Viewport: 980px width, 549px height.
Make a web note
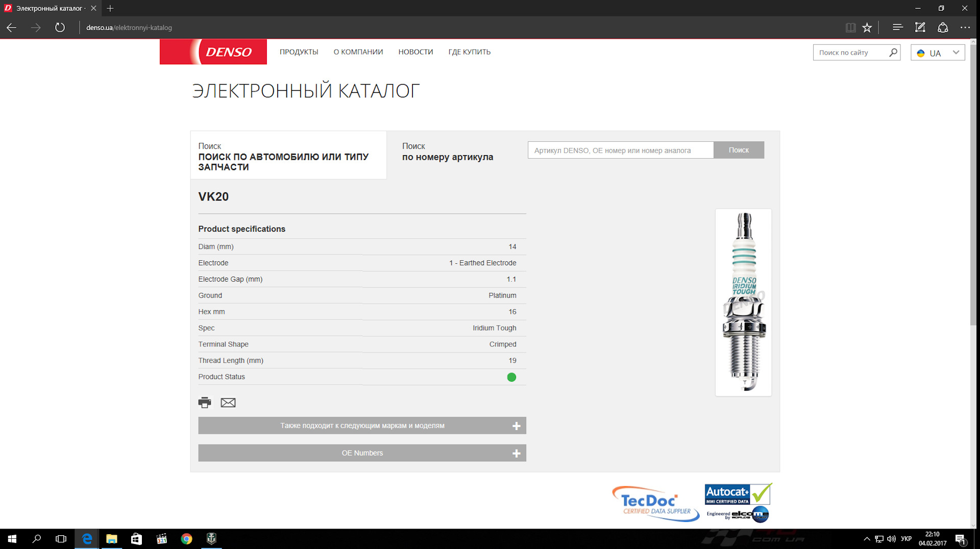tap(920, 28)
